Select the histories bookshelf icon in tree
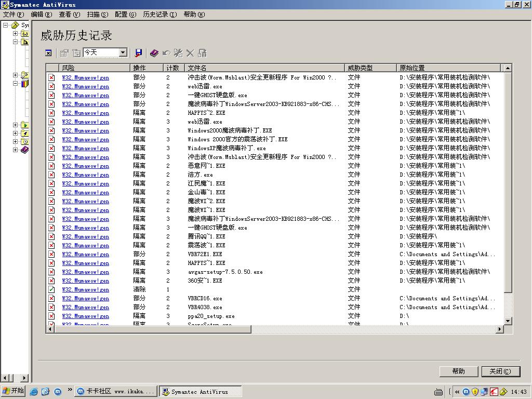532x399 pixels. pyautogui.click(x=24, y=83)
